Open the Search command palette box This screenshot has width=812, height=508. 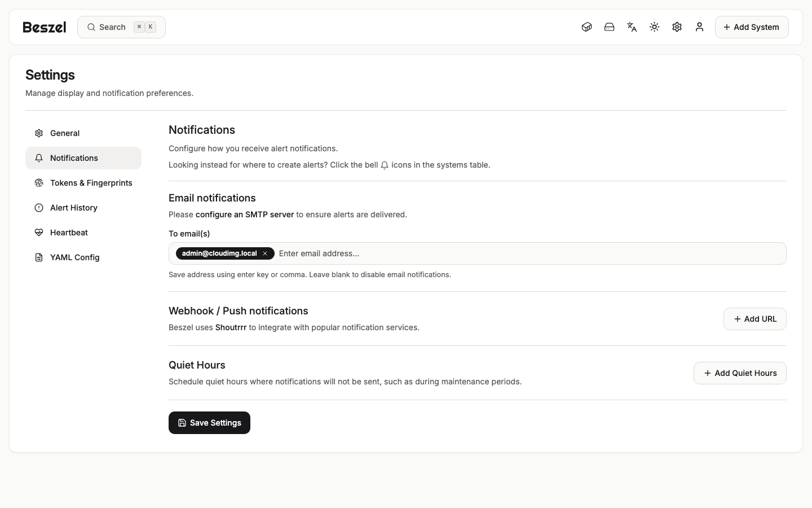pos(121,27)
